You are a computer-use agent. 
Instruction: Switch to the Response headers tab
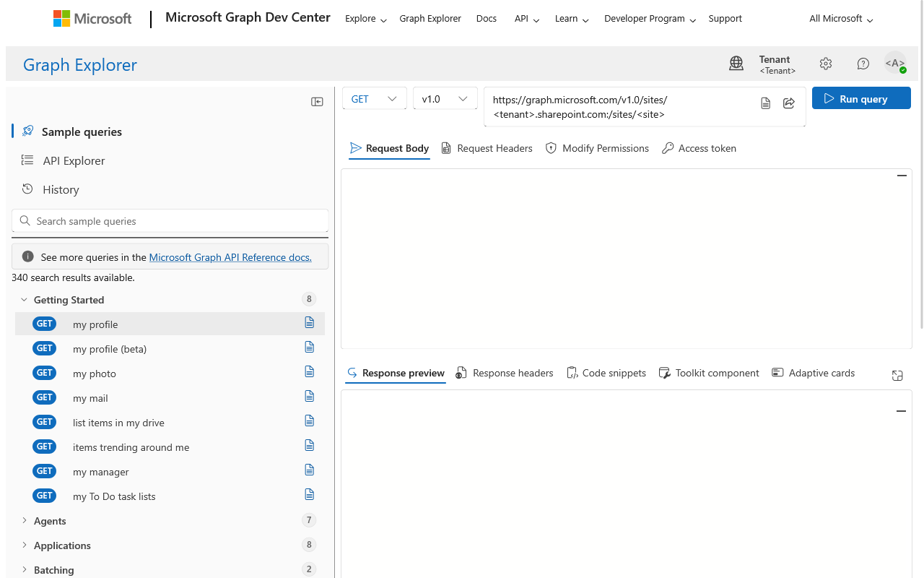click(x=505, y=373)
